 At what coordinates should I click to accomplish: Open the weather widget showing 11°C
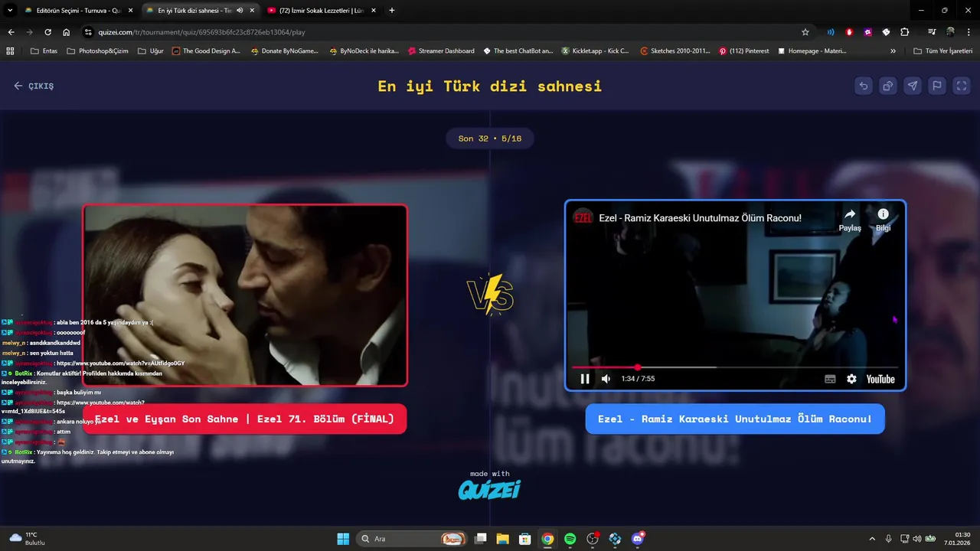(27, 538)
